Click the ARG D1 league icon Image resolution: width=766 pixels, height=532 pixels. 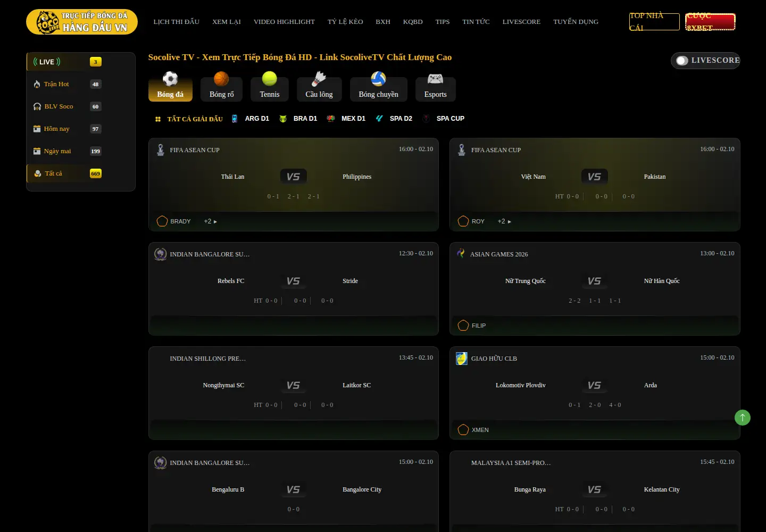click(235, 119)
